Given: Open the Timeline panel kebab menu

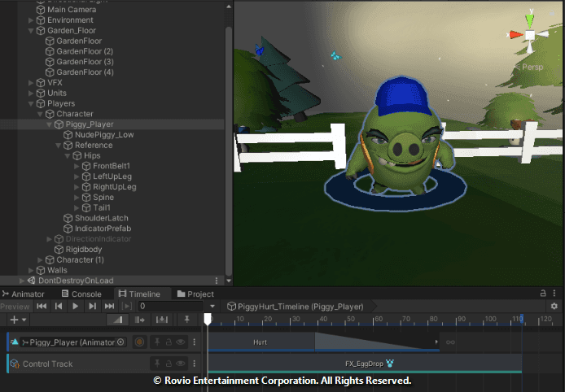Looking at the screenshot, I should pyautogui.click(x=554, y=294).
